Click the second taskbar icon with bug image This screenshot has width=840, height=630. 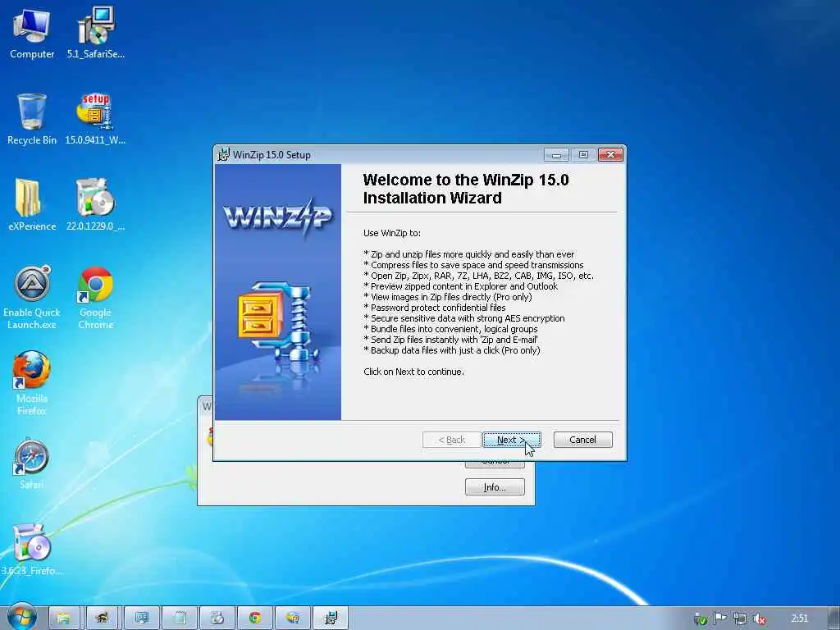coord(102,619)
